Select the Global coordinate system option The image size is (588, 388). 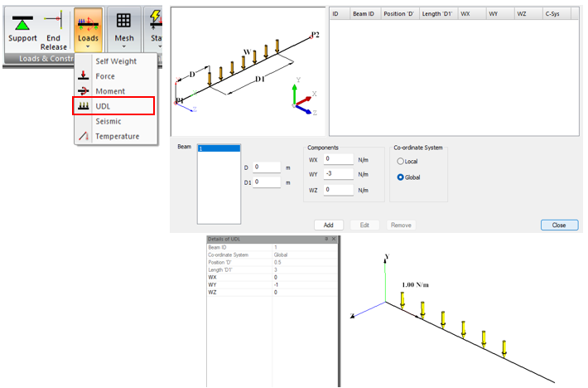point(402,177)
